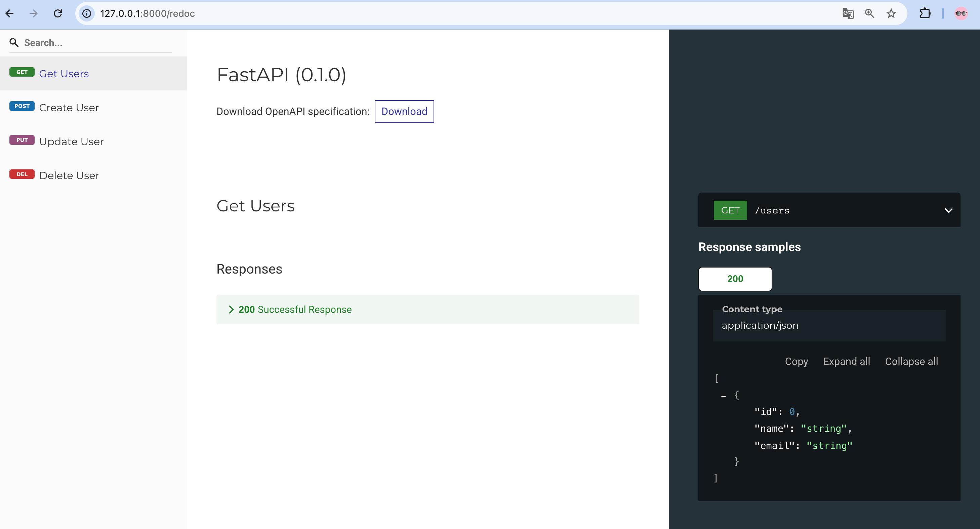980x529 pixels.
Task: Click Expand all in response sample
Action: pyautogui.click(x=846, y=362)
